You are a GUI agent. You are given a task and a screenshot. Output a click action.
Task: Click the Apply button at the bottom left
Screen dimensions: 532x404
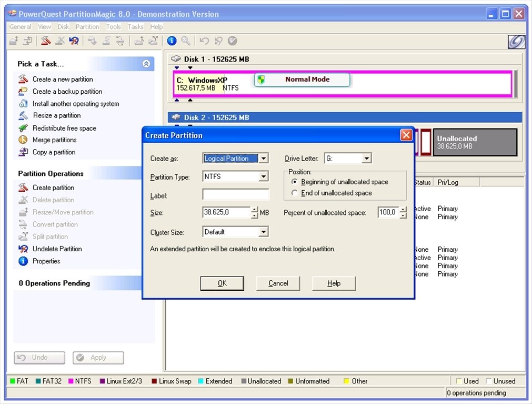pos(98,358)
